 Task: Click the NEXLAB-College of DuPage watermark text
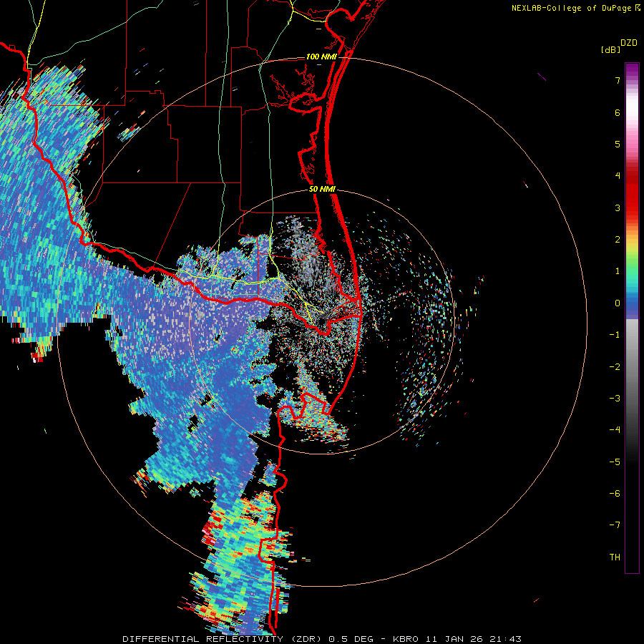coord(571,8)
